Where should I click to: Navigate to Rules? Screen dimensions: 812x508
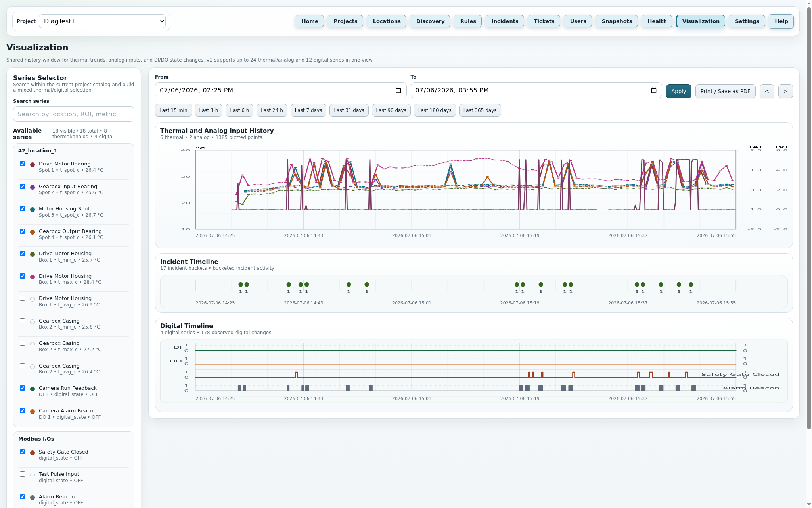pos(468,21)
